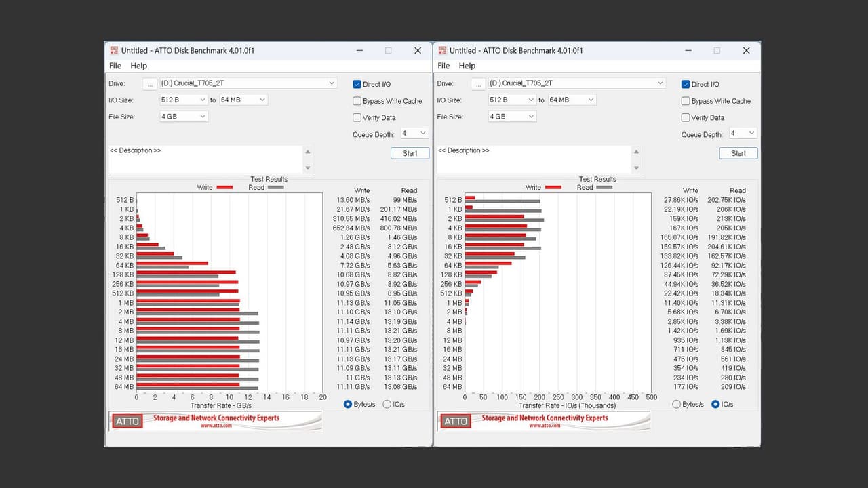
Task: Open the 64 MB I/O size dropdown in right window
Action: coord(572,100)
